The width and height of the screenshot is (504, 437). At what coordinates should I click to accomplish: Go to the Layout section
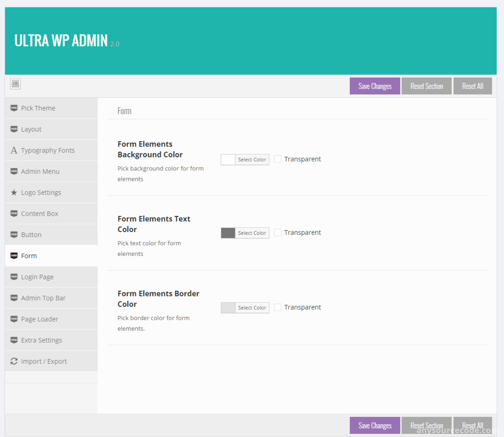pyautogui.click(x=51, y=129)
